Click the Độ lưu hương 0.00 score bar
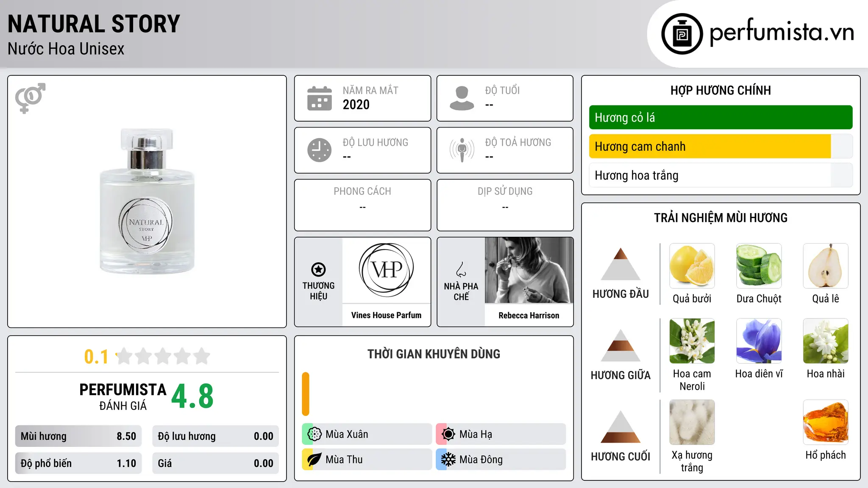Screen dimensions: 868x488 tap(215, 436)
